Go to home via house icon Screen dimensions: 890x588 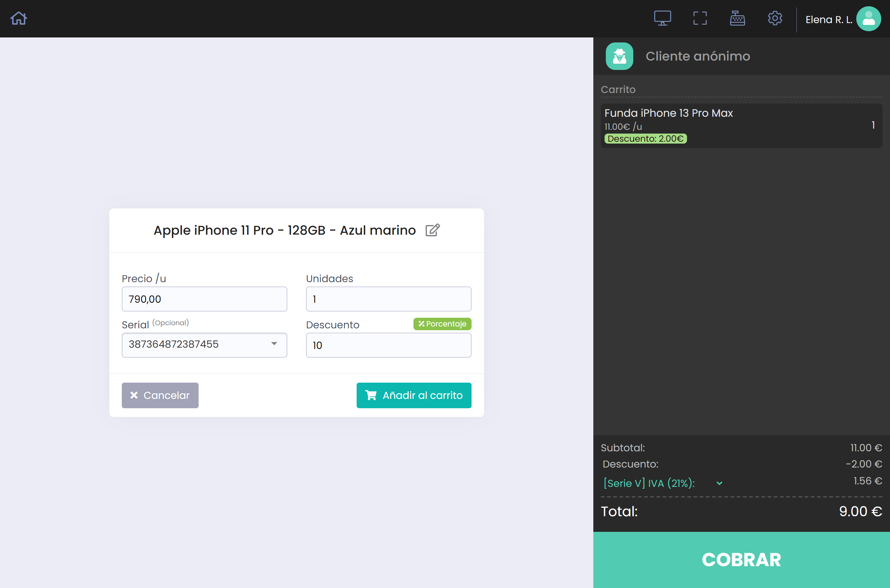click(18, 18)
